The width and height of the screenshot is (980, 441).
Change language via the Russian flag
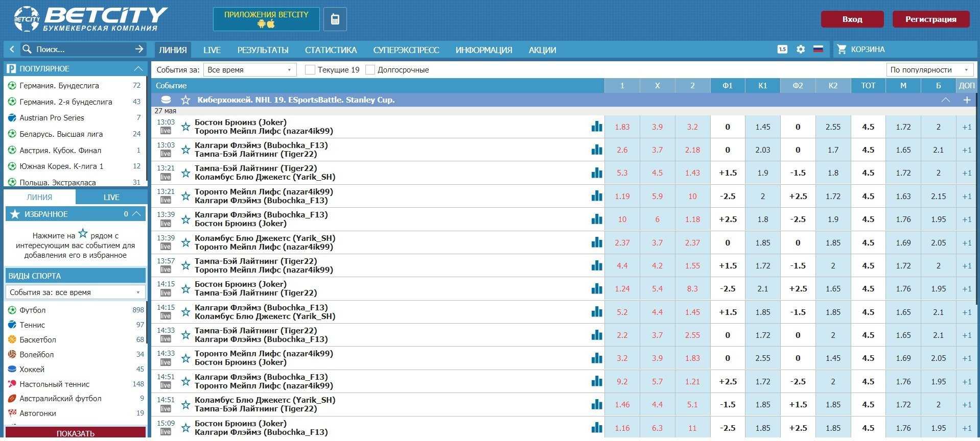(x=818, y=50)
